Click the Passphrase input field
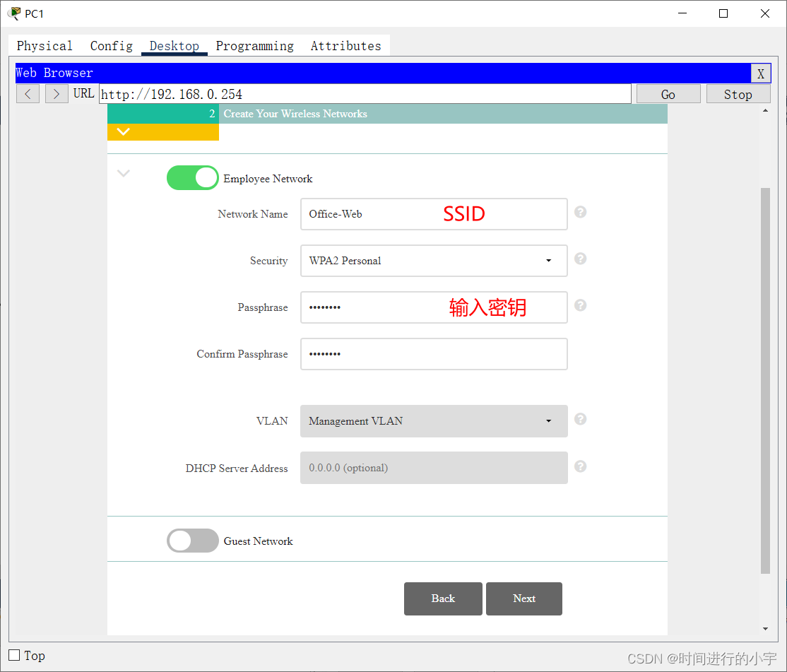 point(434,307)
